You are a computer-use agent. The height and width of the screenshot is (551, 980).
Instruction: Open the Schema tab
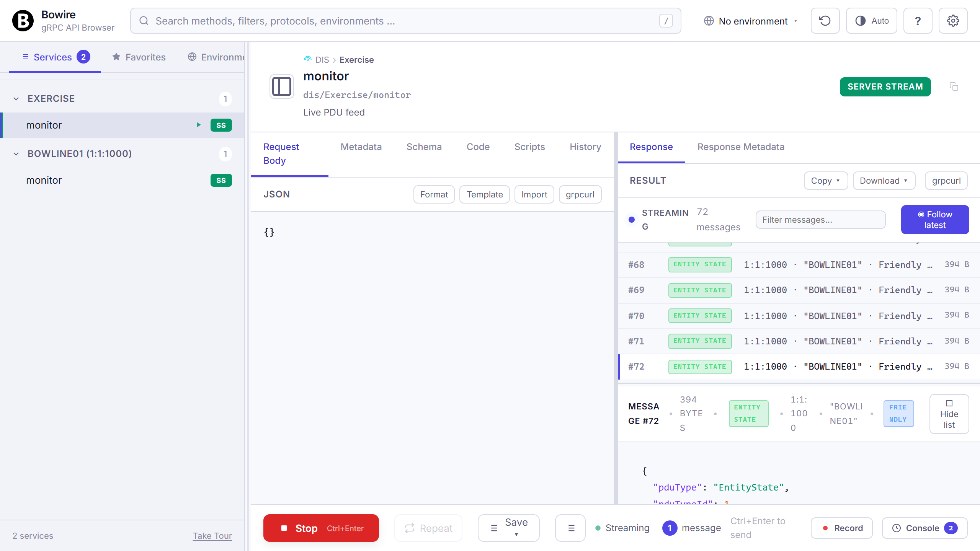tap(424, 147)
